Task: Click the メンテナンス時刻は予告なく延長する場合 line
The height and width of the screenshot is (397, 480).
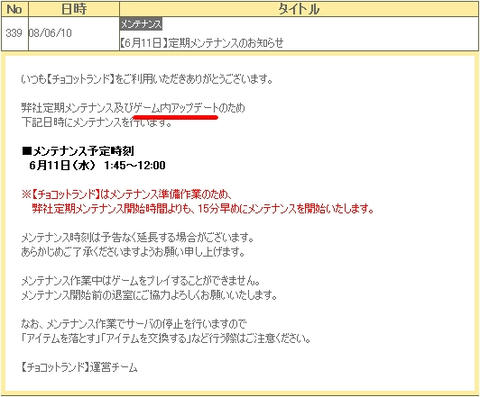Action: pyautogui.click(x=138, y=238)
